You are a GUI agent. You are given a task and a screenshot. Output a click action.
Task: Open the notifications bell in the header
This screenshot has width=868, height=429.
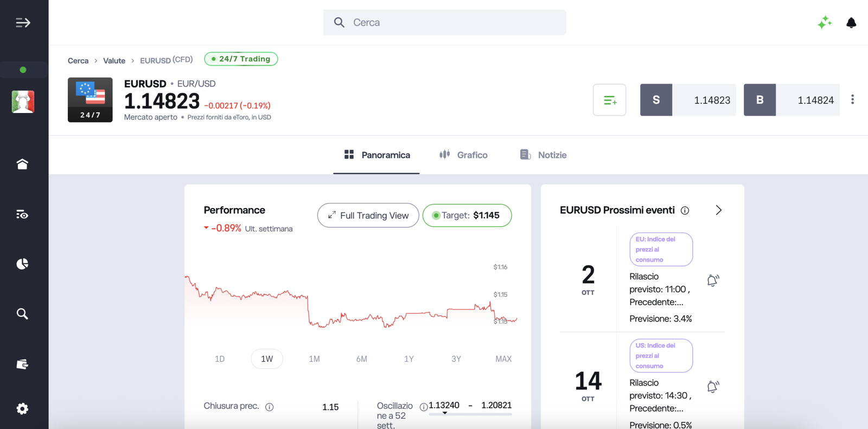(851, 22)
